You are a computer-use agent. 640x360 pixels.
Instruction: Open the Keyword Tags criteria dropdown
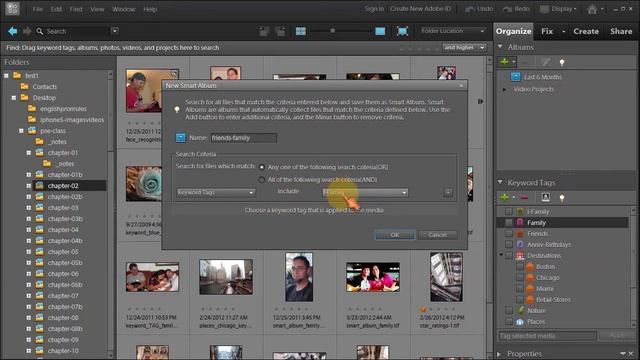pos(216,192)
